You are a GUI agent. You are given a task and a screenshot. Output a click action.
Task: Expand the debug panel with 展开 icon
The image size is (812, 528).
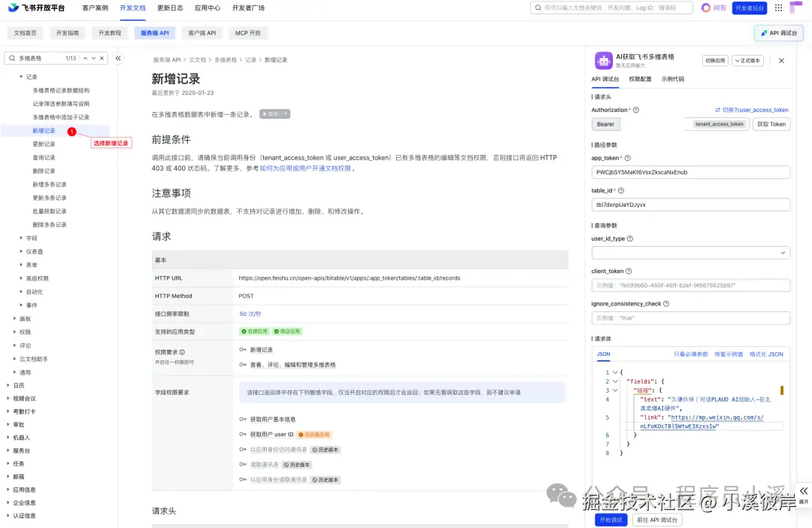[803, 495]
